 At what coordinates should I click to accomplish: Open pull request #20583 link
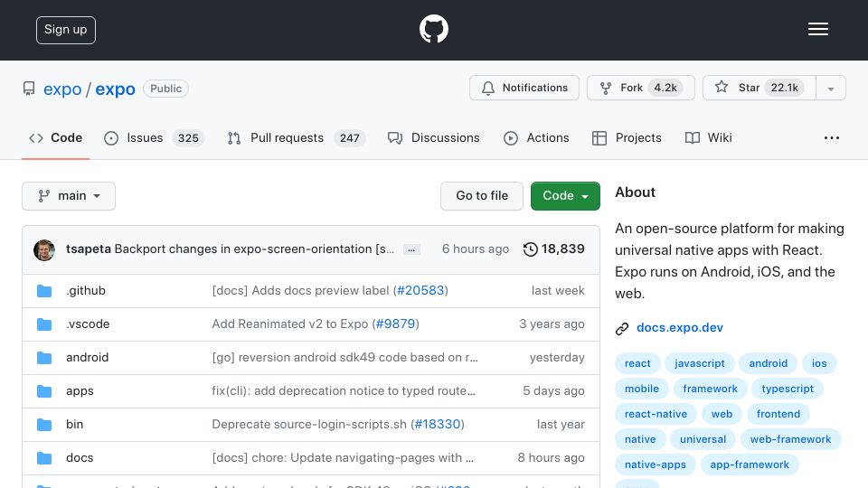point(420,290)
